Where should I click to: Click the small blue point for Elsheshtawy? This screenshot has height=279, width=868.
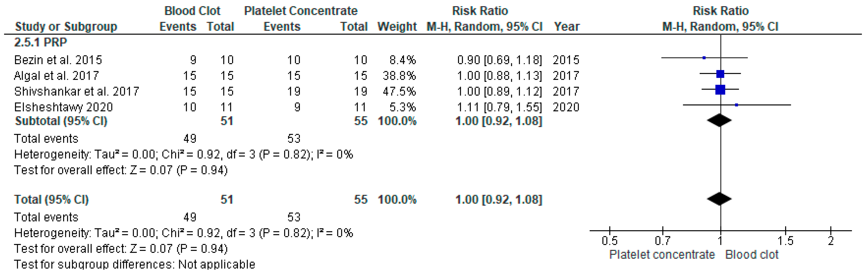736,105
